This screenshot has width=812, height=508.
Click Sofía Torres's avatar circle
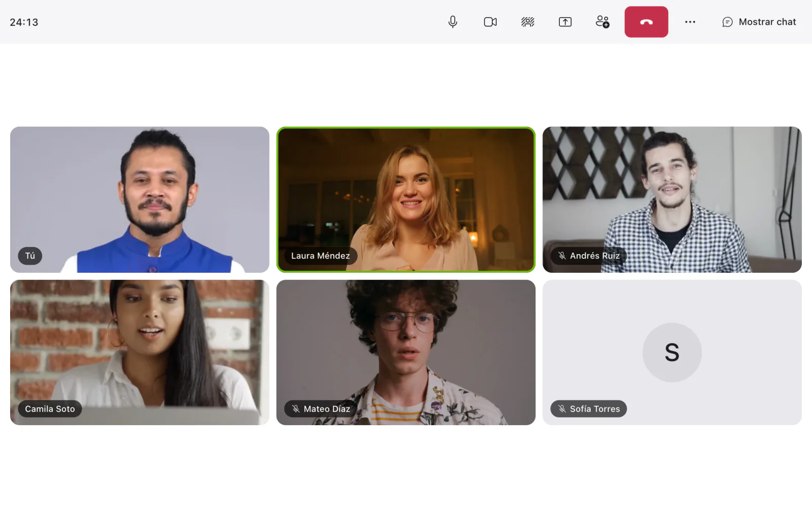672,352
